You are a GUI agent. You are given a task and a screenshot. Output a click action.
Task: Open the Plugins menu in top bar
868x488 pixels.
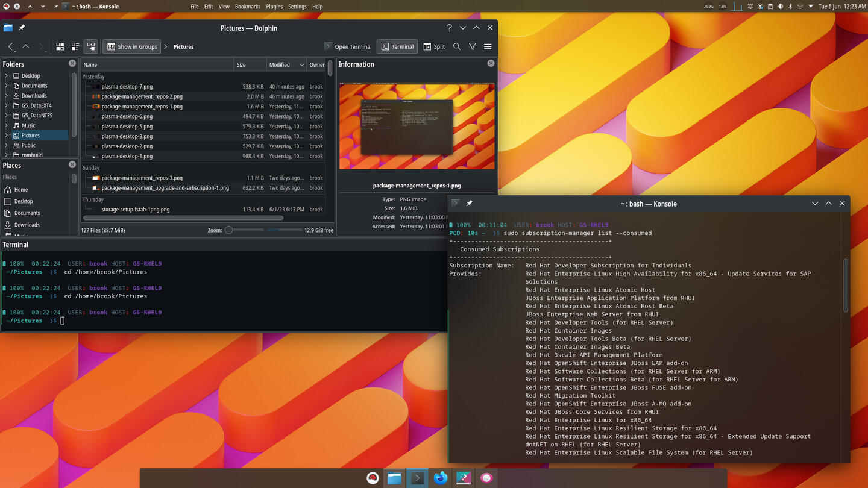point(274,7)
